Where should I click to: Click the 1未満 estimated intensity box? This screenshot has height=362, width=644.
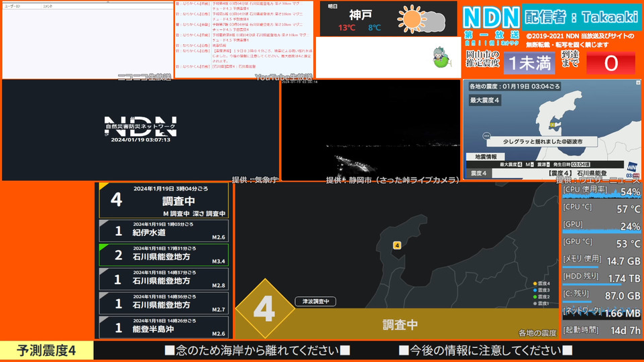click(x=529, y=63)
